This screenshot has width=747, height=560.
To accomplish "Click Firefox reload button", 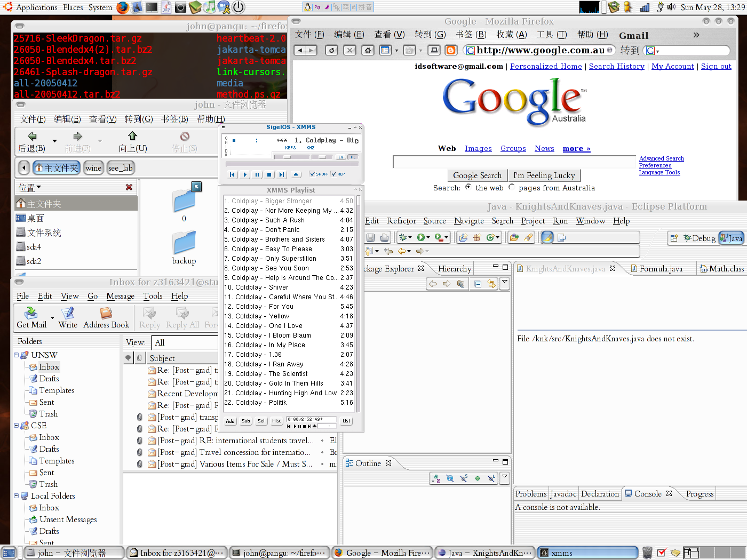I will pos(332,50).
